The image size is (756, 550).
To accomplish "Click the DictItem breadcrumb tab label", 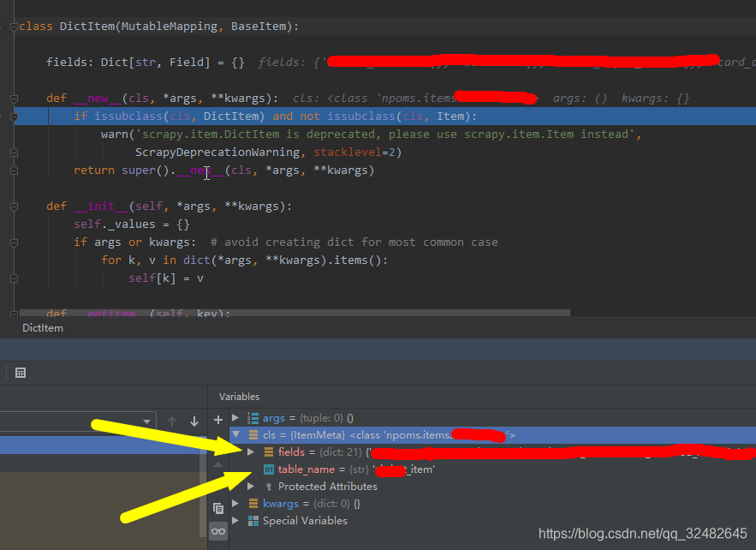I will (43, 327).
